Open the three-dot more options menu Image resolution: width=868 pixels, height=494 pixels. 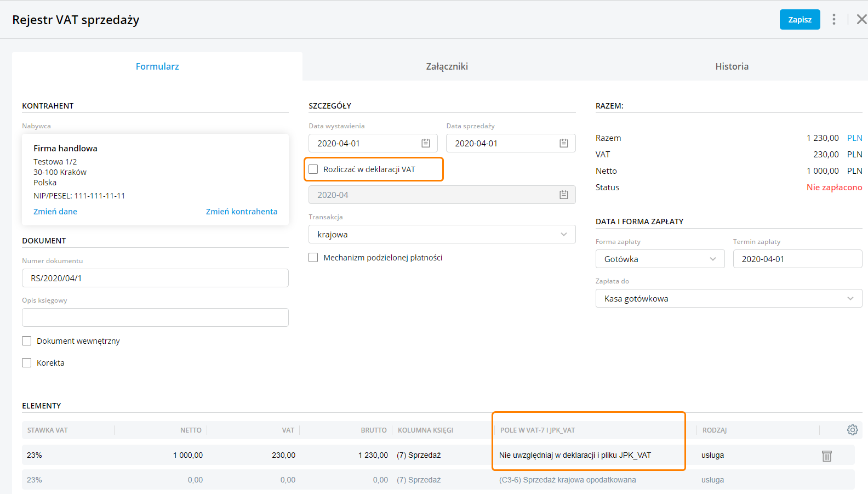833,20
